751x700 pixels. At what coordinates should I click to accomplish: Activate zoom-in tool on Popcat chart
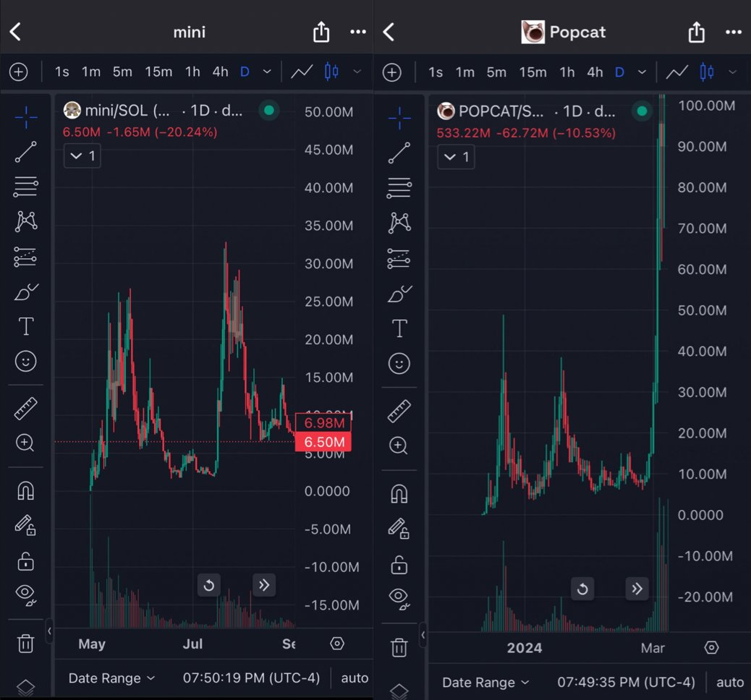[398, 445]
